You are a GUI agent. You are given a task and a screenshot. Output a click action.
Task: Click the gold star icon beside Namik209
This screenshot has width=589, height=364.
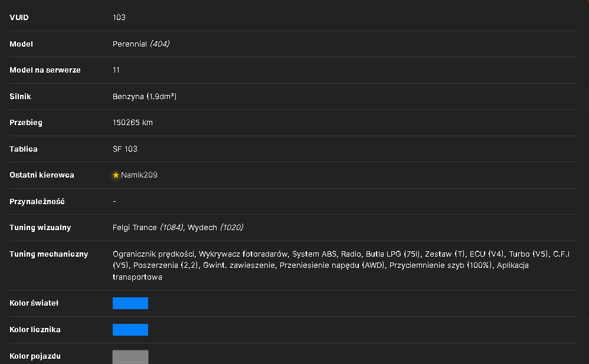point(116,175)
